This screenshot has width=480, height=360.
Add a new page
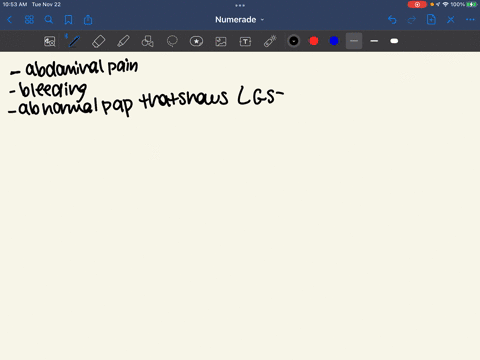[x=431, y=20]
